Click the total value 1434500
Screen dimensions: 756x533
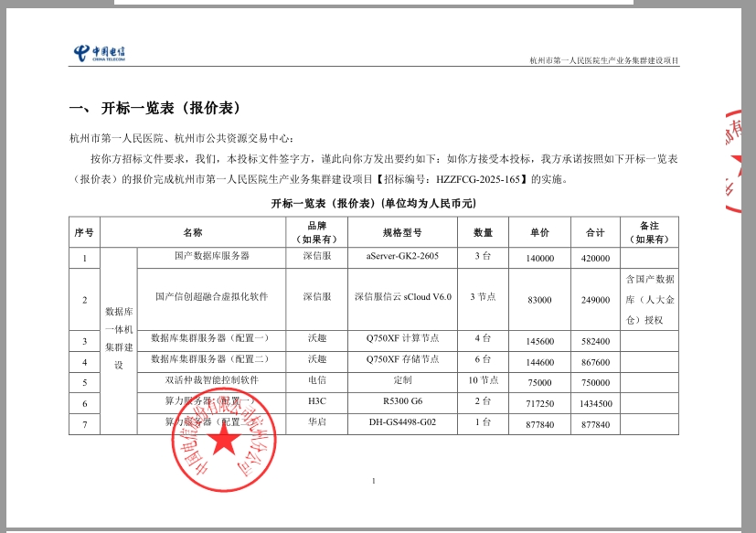pos(595,403)
